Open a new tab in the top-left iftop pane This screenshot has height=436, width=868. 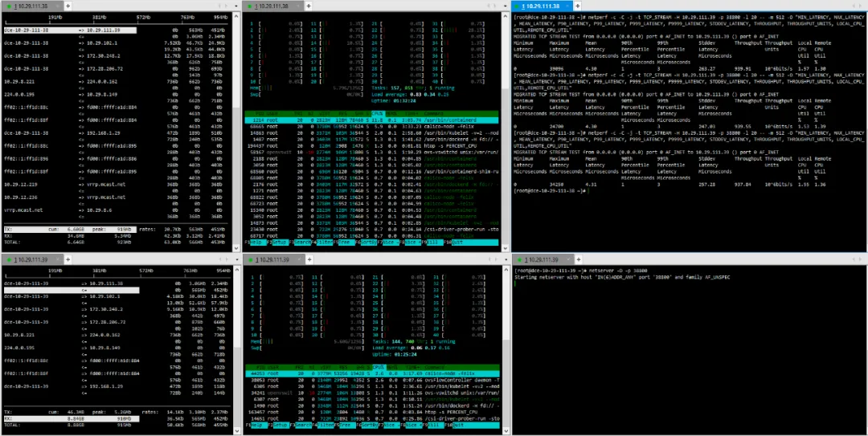[x=68, y=6]
